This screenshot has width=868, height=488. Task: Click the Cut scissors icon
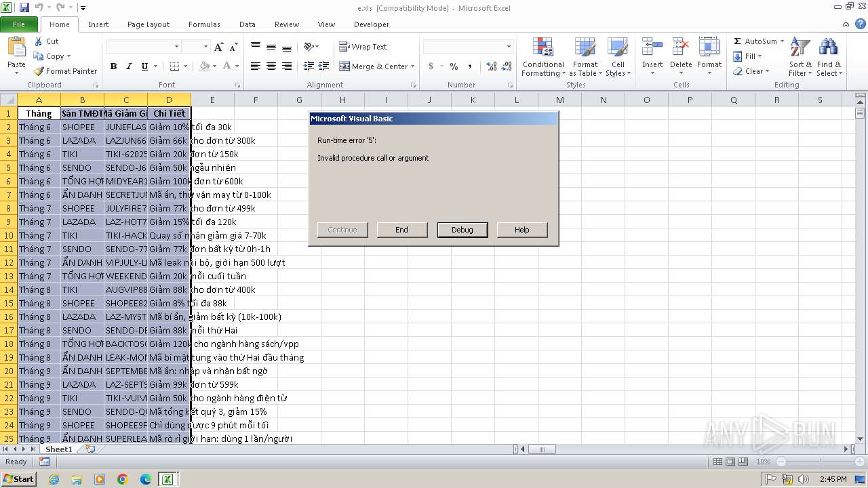(x=38, y=41)
